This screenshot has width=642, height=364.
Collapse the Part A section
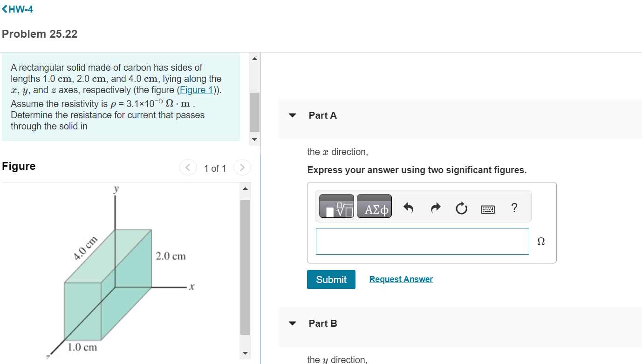(292, 115)
